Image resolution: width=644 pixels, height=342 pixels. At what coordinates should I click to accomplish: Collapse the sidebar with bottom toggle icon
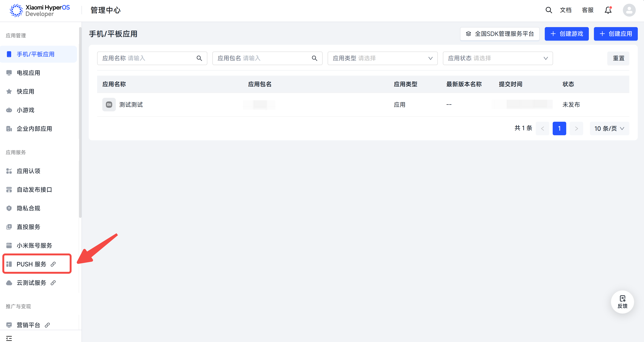click(x=9, y=338)
